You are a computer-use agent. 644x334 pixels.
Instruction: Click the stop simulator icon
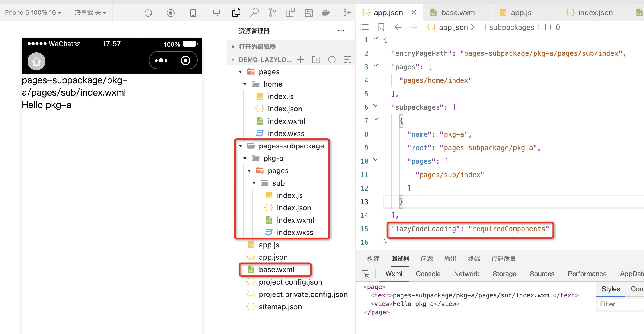(170, 13)
